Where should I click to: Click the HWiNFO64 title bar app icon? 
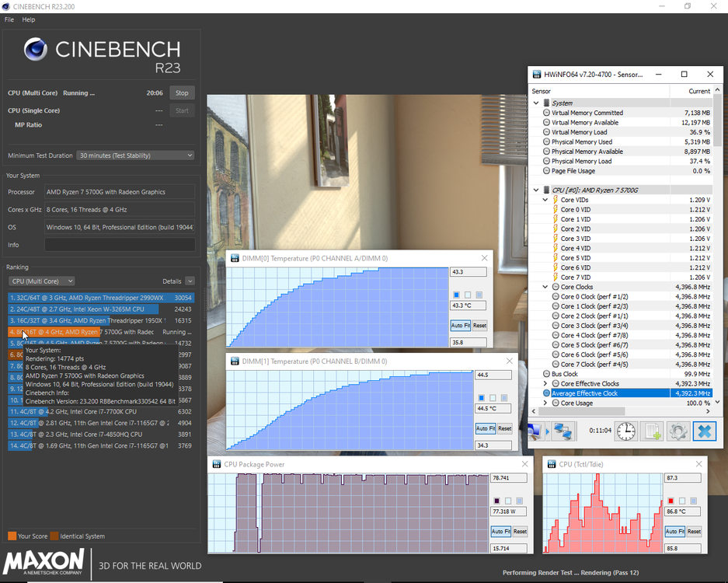(x=537, y=75)
